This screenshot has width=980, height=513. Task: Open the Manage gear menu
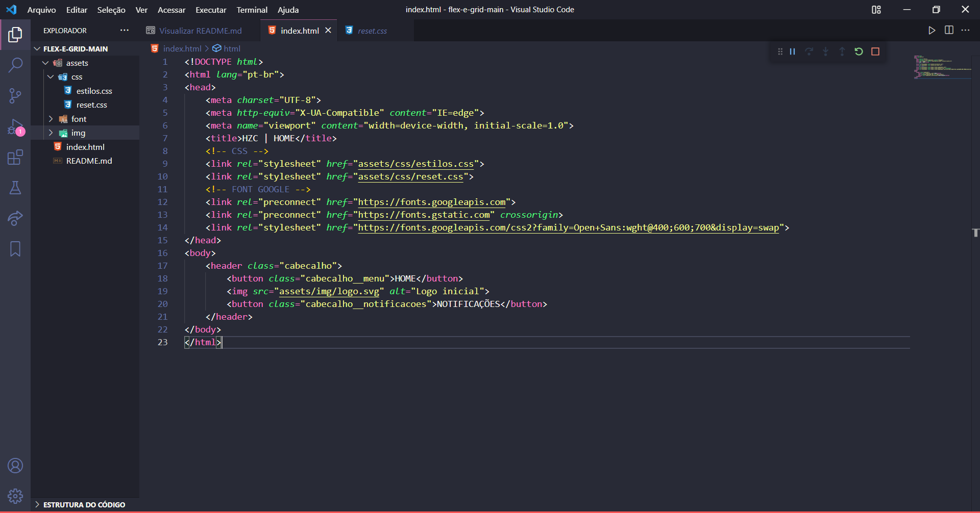pos(15,496)
